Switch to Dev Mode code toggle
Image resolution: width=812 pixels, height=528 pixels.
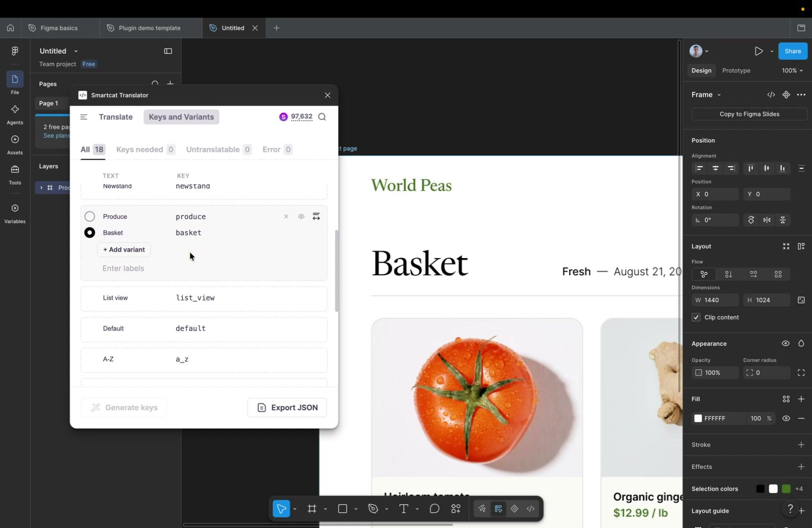click(531, 509)
